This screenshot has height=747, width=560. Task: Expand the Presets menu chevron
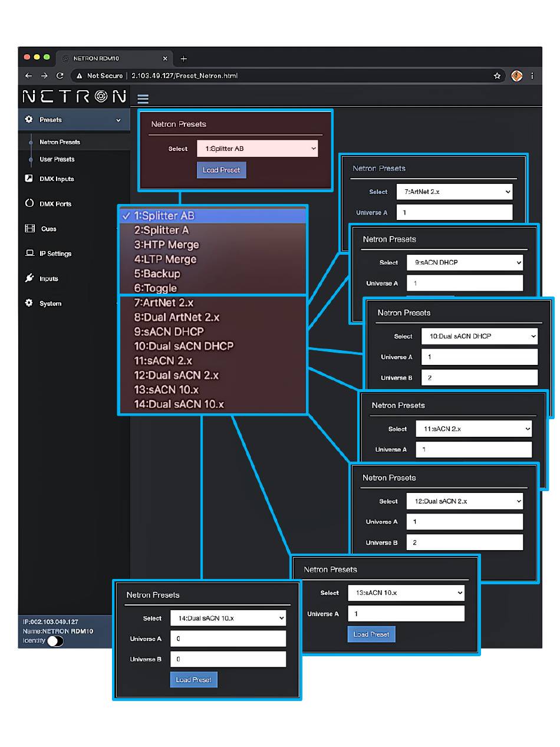point(118,120)
